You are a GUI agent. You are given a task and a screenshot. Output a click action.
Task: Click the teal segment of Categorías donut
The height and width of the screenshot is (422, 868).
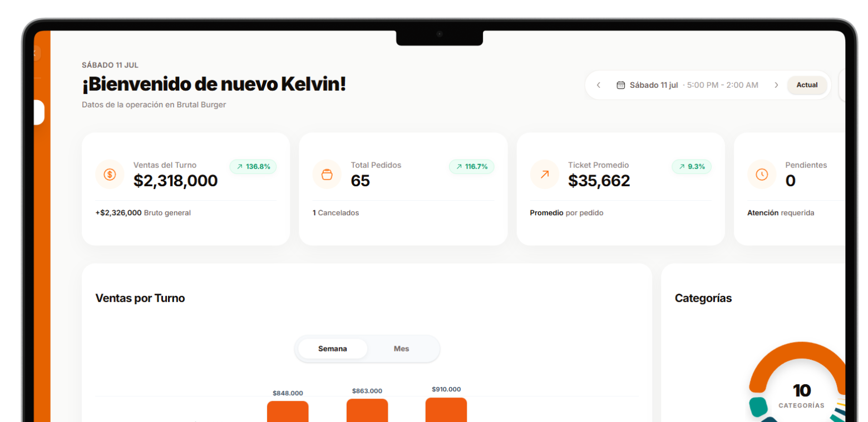[x=758, y=406]
